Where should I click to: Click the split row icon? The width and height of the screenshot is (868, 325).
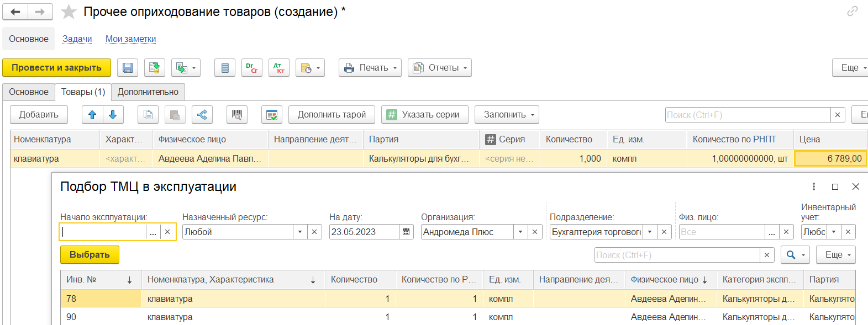click(x=202, y=115)
